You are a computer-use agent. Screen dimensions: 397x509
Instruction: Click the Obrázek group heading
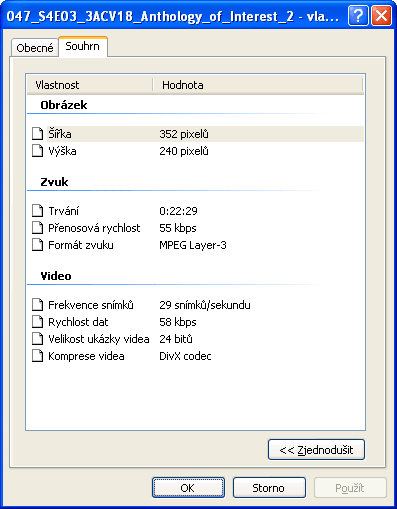point(64,105)
